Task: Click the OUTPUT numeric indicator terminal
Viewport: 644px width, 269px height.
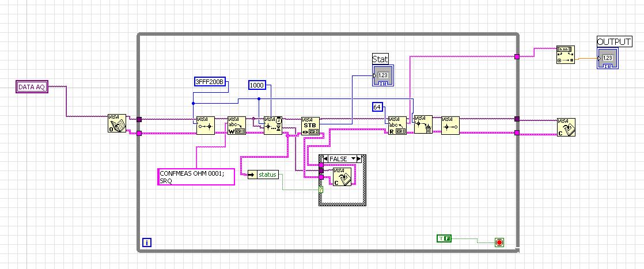Action: [608, 58]
